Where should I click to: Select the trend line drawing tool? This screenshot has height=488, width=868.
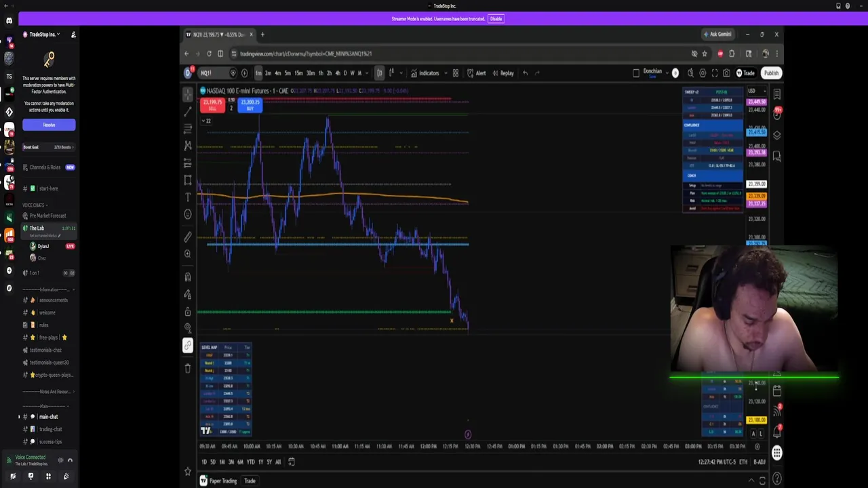coord(188,111)
